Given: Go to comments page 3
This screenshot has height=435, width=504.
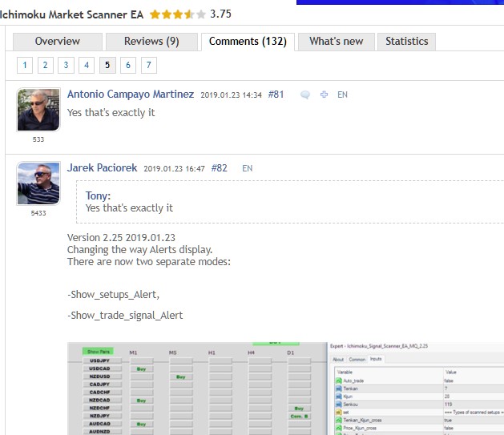Looking at the screenshot, I should point(66,65).
